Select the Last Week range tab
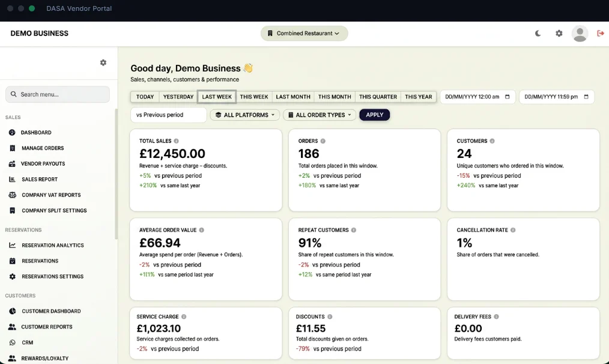Screen dimensions: 609x364 click(x=217, y=97)
